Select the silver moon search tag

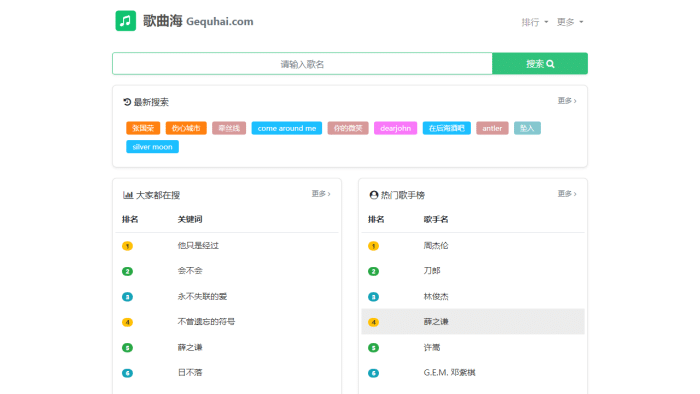[152, 147]
